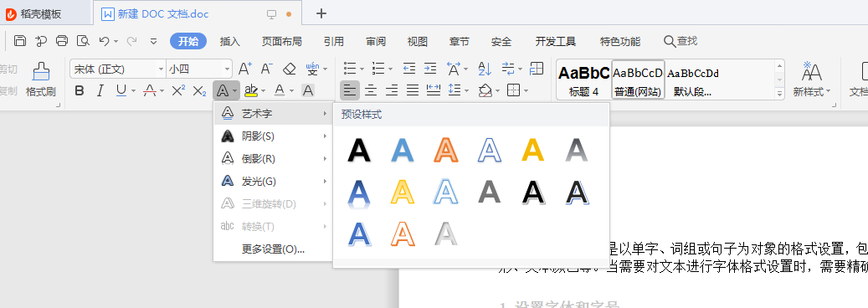Choose the blue reflection WordArt preset
The image size is (868, 308).
point(359,195)
